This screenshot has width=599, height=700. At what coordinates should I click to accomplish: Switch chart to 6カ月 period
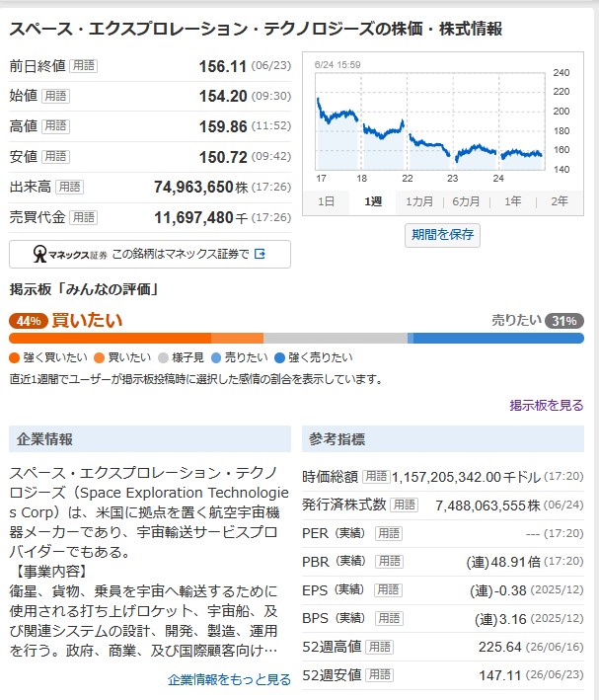pyautogui.click(x=466, y=201)
